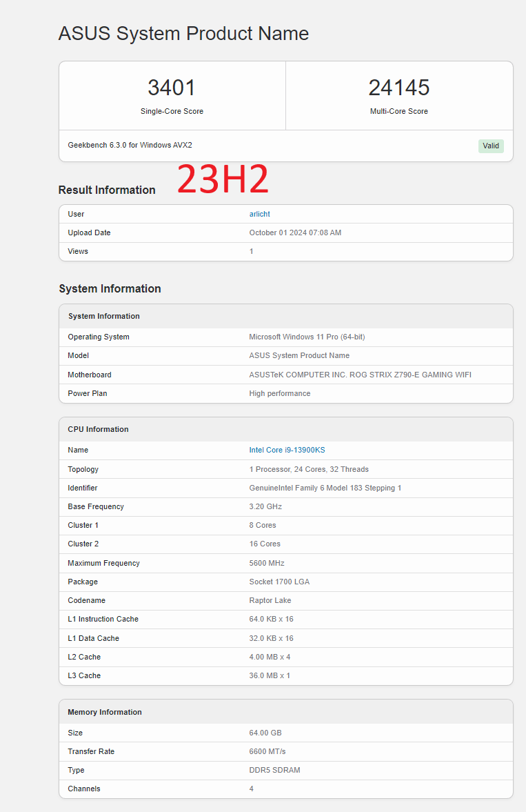Select the memory Type value 'DDR5 SDRAM'

pyautogui.click(x=274, y=770)
